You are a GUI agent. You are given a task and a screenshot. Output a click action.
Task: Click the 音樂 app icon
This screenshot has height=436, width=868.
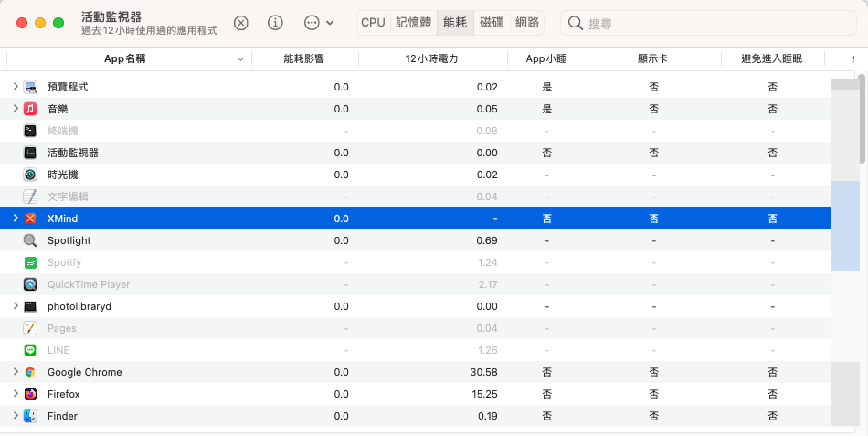pos(30,109)
